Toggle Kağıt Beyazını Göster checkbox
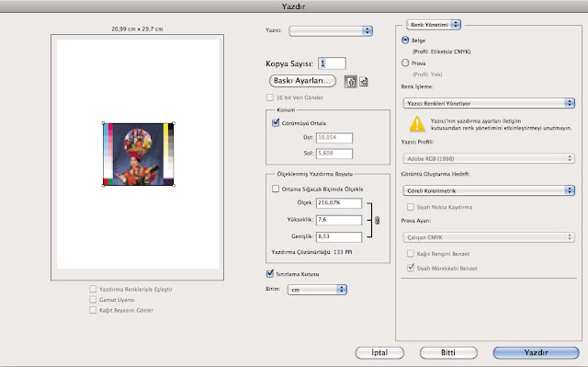The image size is (588, 367). (93, 310)
